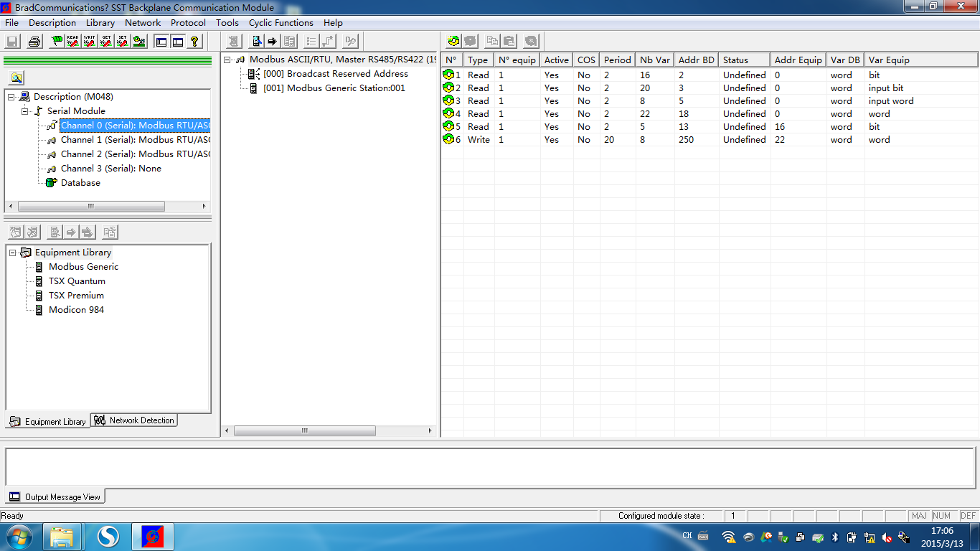This screenshot has width=980, height=551.
Task: Select cyclic function row 1 Read
Action: (710, 75)
